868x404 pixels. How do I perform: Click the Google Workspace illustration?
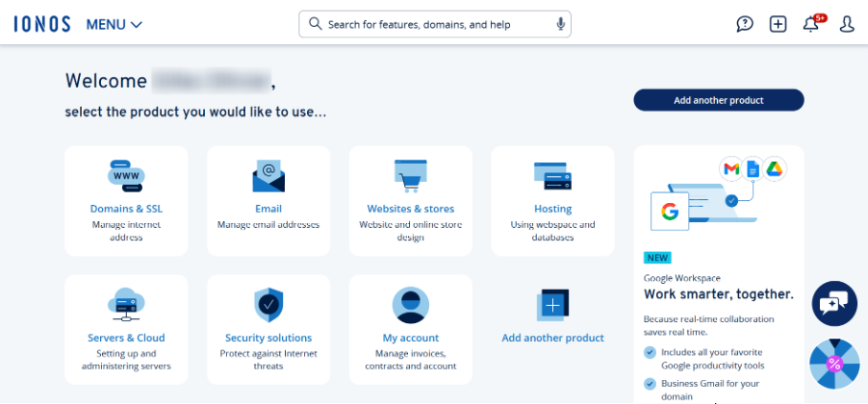click(719, 193)
